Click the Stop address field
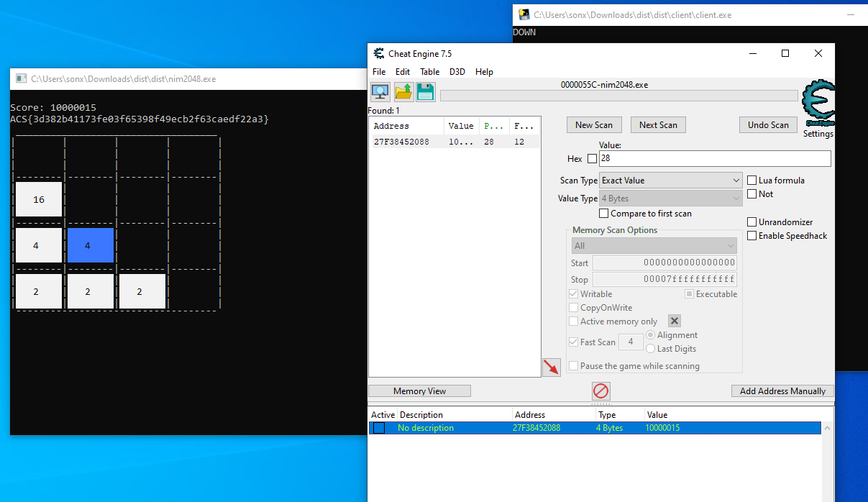The image size is (868, 502). (664, 280)
